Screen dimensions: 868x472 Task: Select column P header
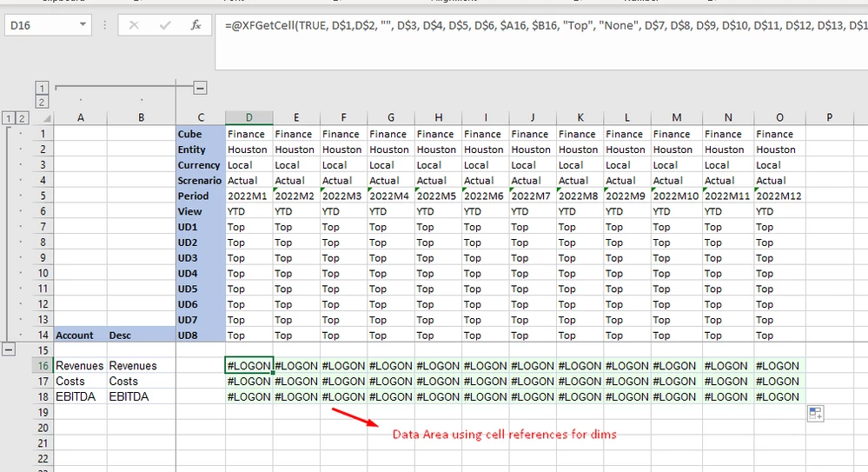[x=829, y=117]
